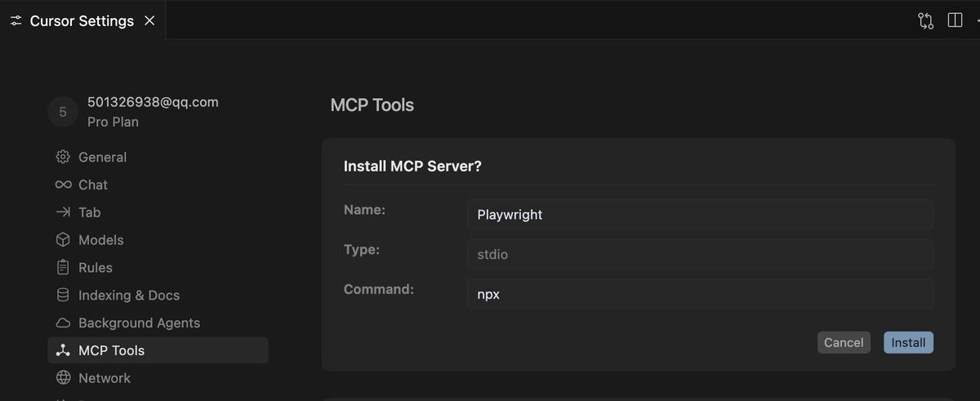This screenshot has height=401, width=980.
Task: Select the globe icon for Network
Action: 63,378
